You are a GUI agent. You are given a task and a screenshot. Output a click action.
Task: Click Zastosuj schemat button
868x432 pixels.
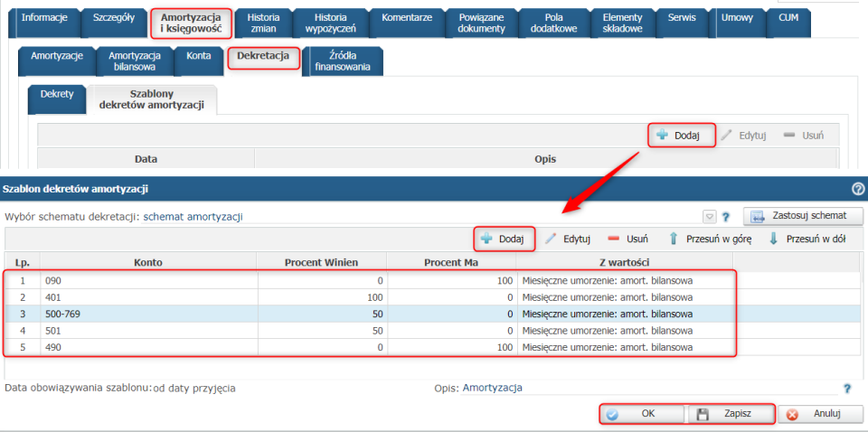click(803, 216)
